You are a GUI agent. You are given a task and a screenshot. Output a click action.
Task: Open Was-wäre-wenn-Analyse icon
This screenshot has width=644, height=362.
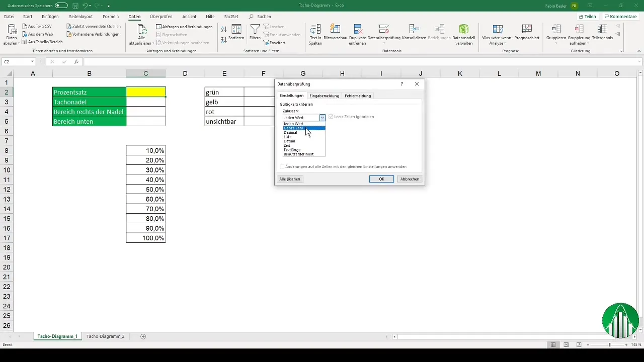click(x=498, y=29)
